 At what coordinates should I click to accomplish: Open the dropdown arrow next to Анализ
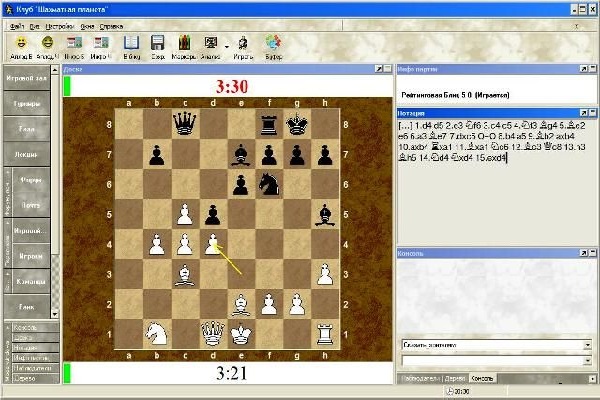click(227, 47)
